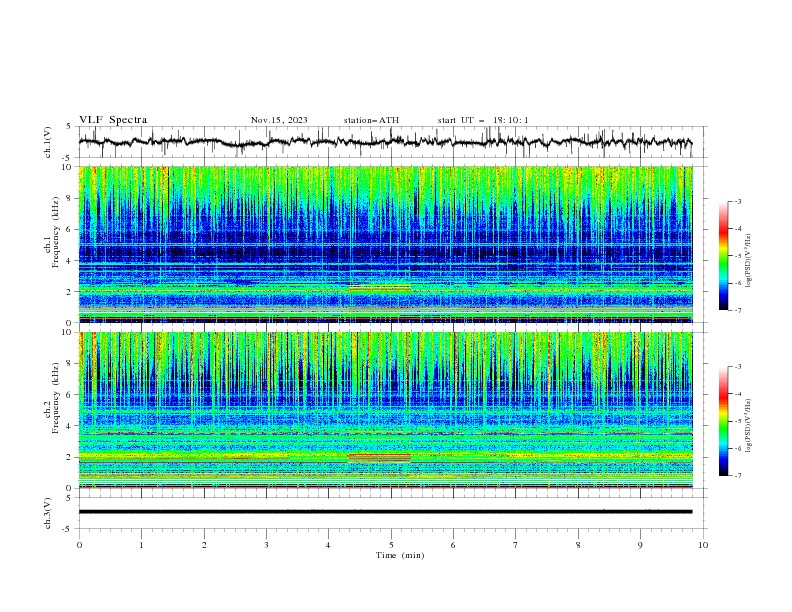Click the "VLF Spectra" title text

pyautogui.click(x=113, y=120)
